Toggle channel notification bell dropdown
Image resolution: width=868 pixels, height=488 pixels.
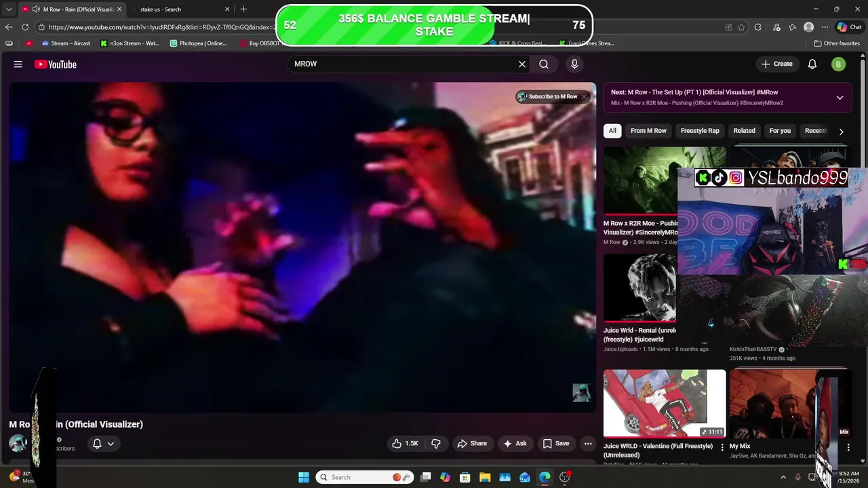coord(103,443)
